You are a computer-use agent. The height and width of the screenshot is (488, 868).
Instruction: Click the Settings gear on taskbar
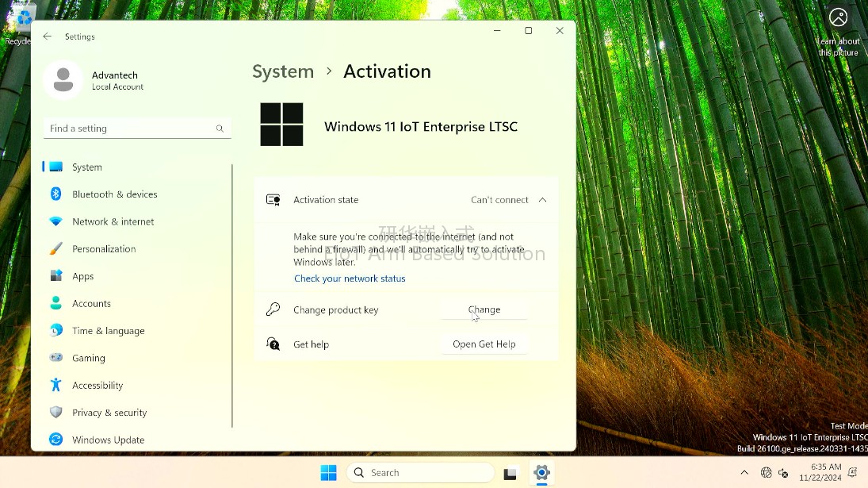541,472
